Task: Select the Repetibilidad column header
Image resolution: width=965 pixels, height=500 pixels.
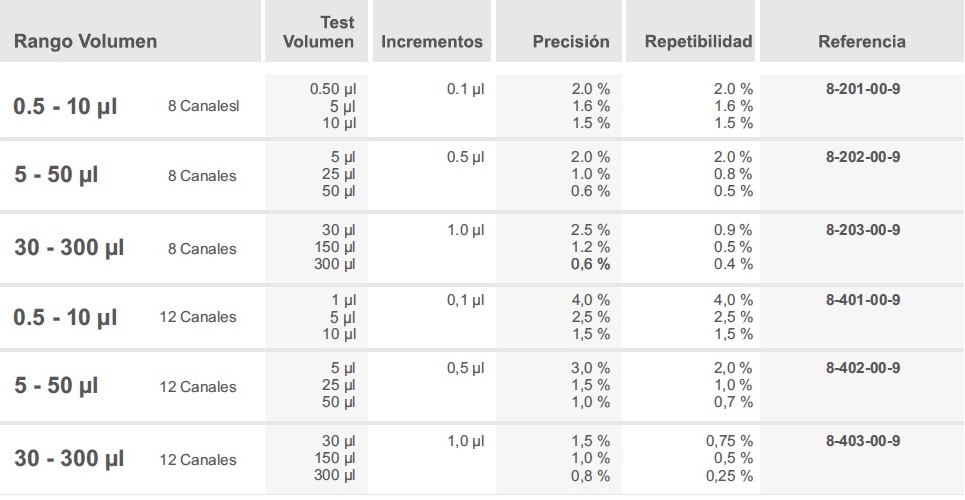Action: pos(698,42)
